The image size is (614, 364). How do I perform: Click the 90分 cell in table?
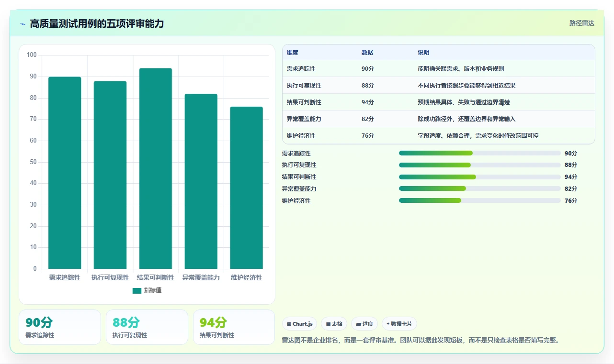tap(367, 69)
